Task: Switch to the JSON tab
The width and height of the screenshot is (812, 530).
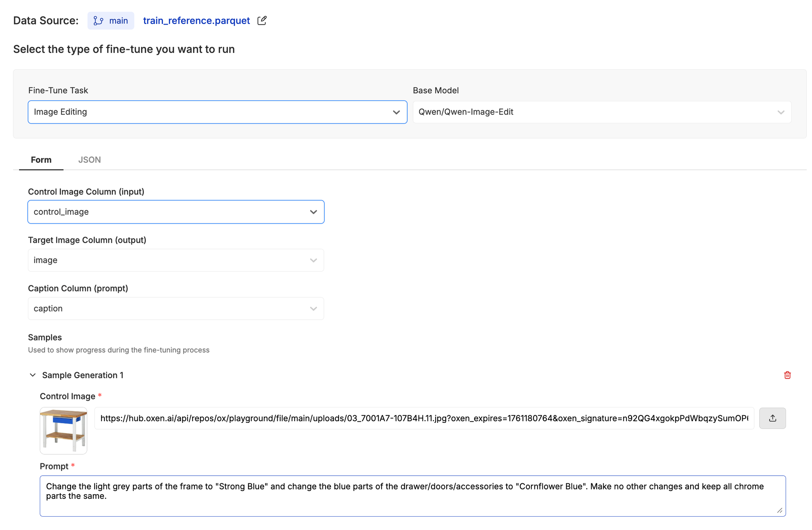Action: [x=89, y=160]
